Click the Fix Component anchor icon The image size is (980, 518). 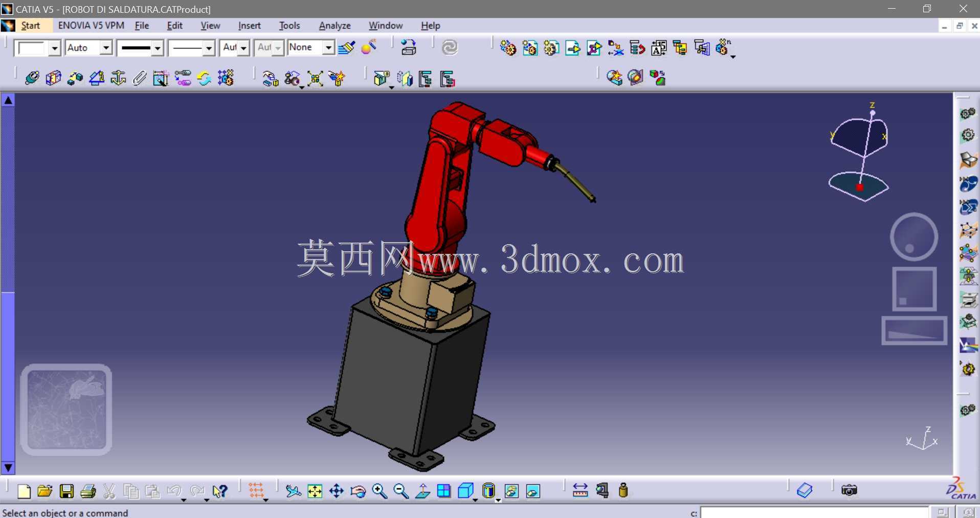[x=118, y=78]
